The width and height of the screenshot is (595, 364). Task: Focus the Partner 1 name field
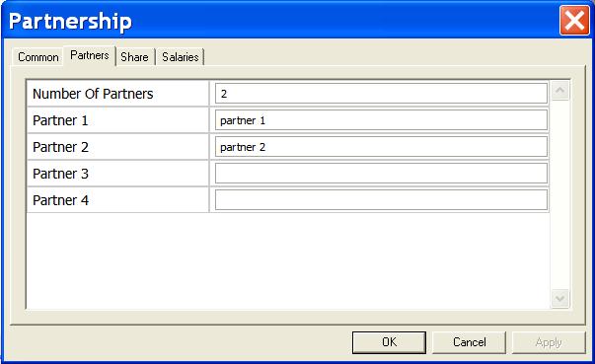pyautogui.click(x=381, y=119)
